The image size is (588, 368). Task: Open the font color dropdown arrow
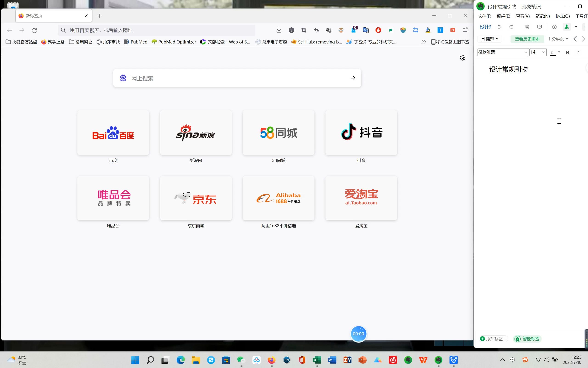[x=559, y=52]
